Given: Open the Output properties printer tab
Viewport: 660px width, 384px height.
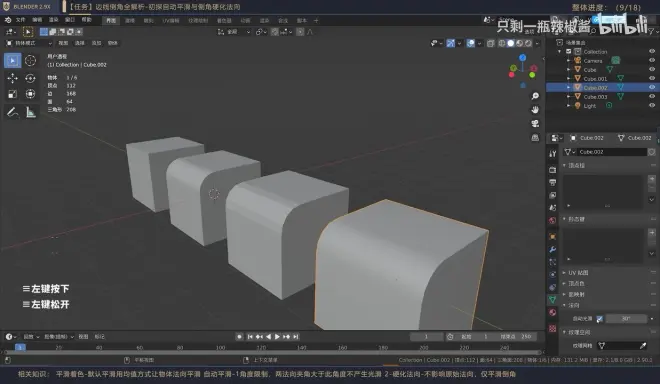Looking at the screenshot, I should [x=553, y=182].
